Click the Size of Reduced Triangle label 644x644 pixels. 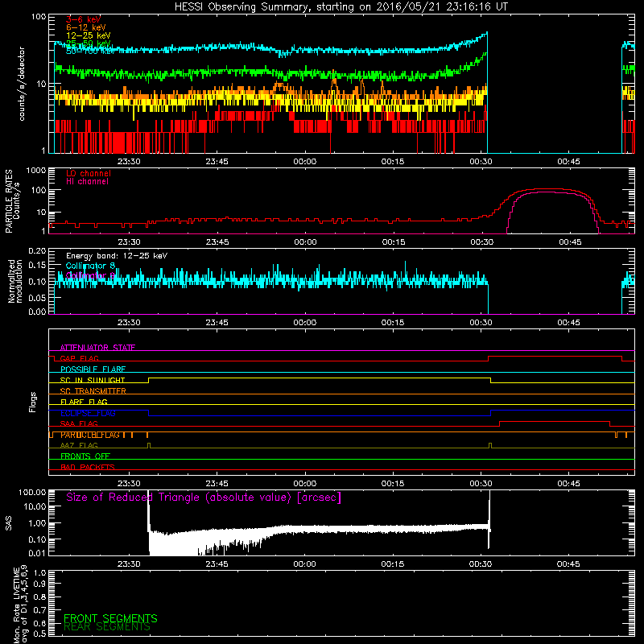pos(204,497)
